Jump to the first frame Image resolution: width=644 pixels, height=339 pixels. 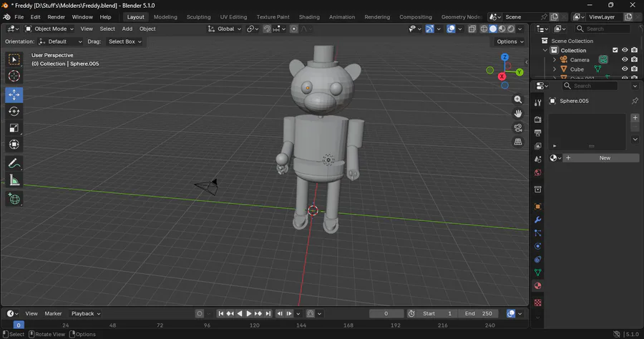click(220, 313)
